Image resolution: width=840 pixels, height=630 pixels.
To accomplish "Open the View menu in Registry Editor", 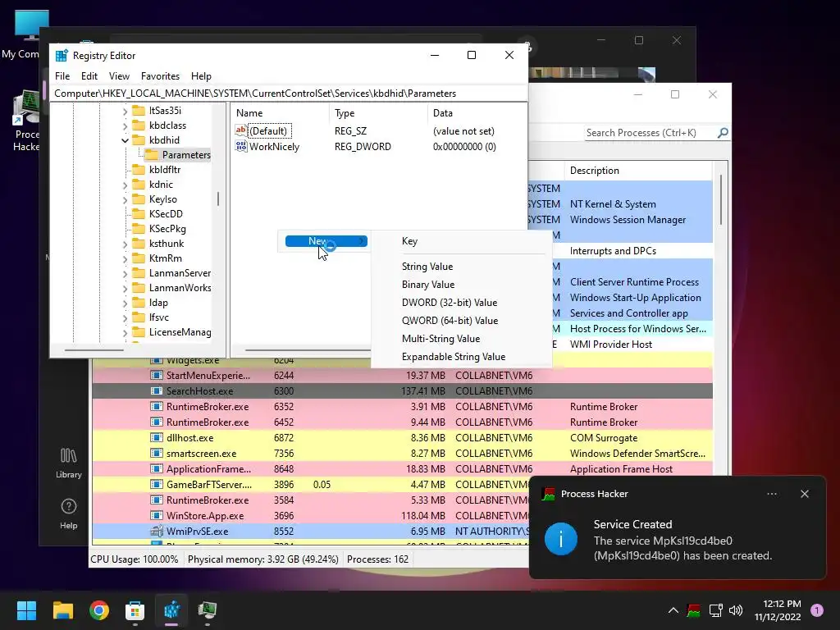I will click(x=119, y=76).
